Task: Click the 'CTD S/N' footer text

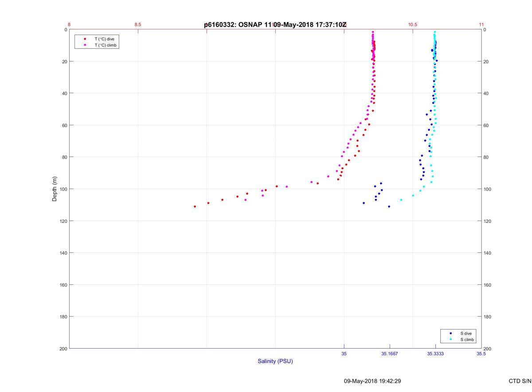Action: point(520,381)
